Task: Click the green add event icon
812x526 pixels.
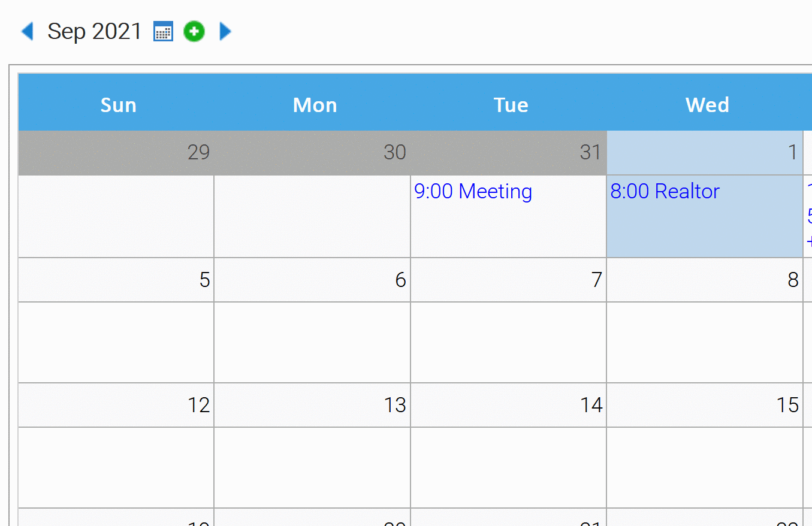Action: tap(194, 31)
